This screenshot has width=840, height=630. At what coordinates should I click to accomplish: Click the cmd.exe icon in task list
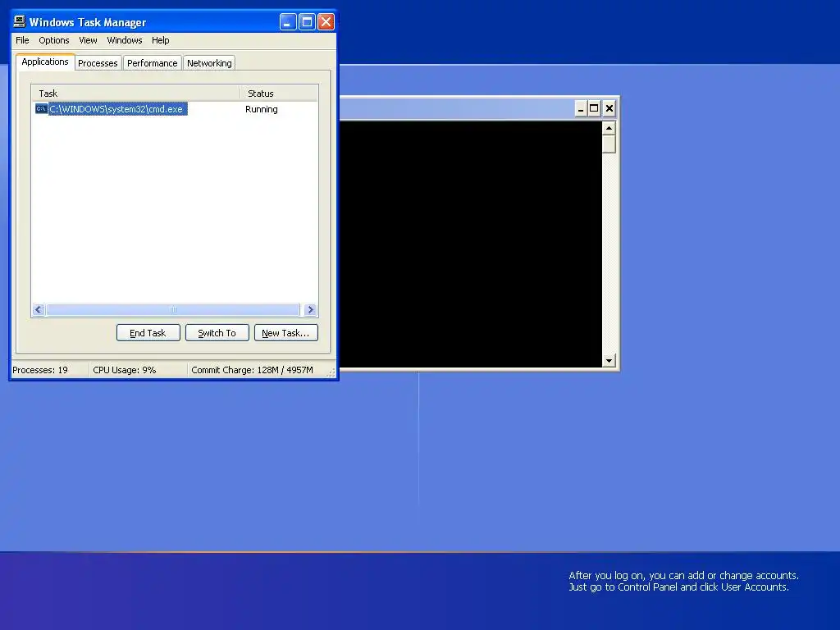(41, 109)
